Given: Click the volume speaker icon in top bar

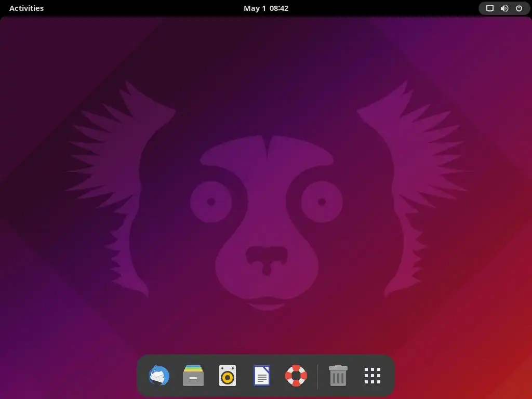Looking at the screenshot, I should click(x=504, y=8).
